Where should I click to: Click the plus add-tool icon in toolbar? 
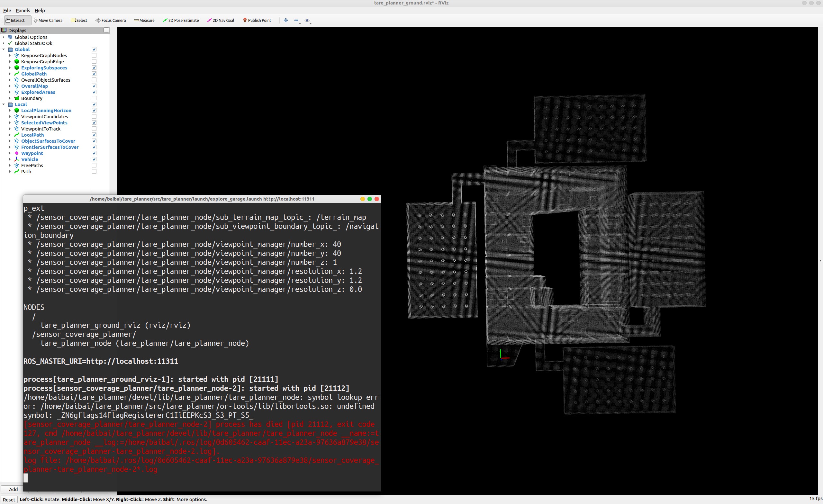click(285, 20)
